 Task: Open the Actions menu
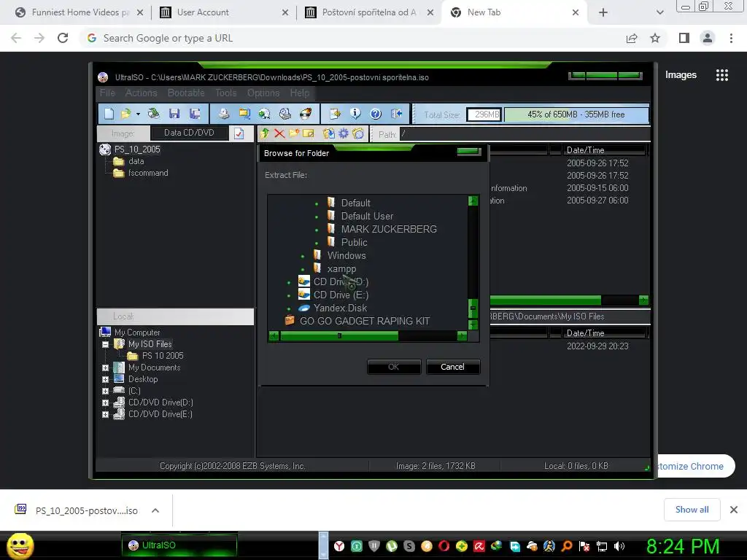[141, 93]
